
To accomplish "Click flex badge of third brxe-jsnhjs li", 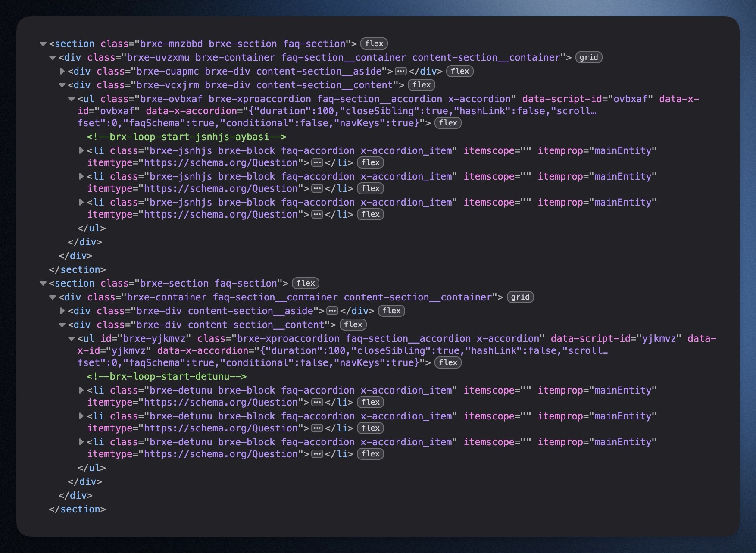I will click(x=370, y=214).
